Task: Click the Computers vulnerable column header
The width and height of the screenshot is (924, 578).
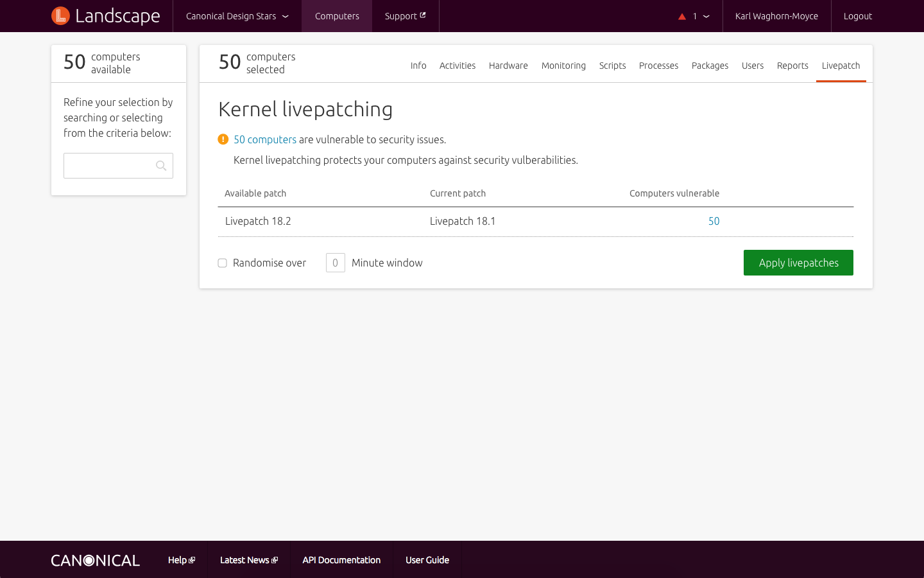Action: [x=674, y=193]
